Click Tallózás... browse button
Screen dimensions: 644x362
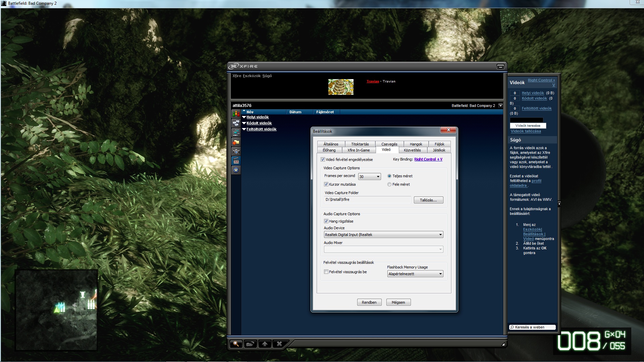[428, 200]
